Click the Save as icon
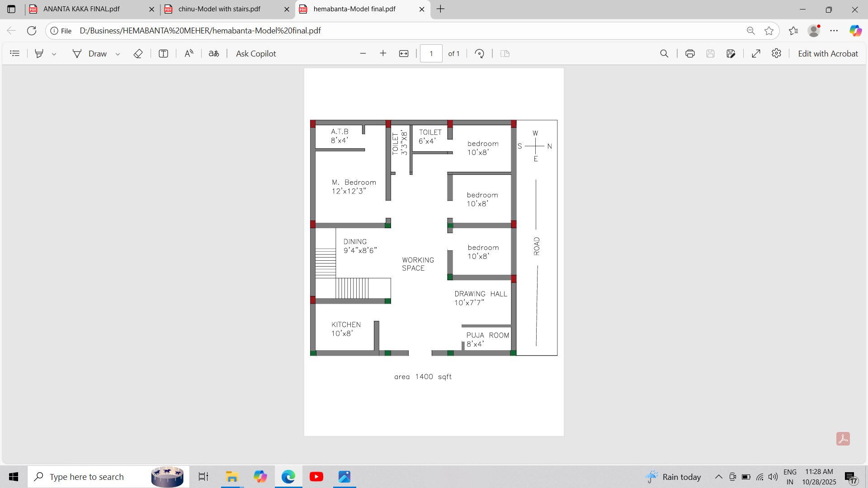Viewport: 868px width, 488px height. (x=731, y=53)
